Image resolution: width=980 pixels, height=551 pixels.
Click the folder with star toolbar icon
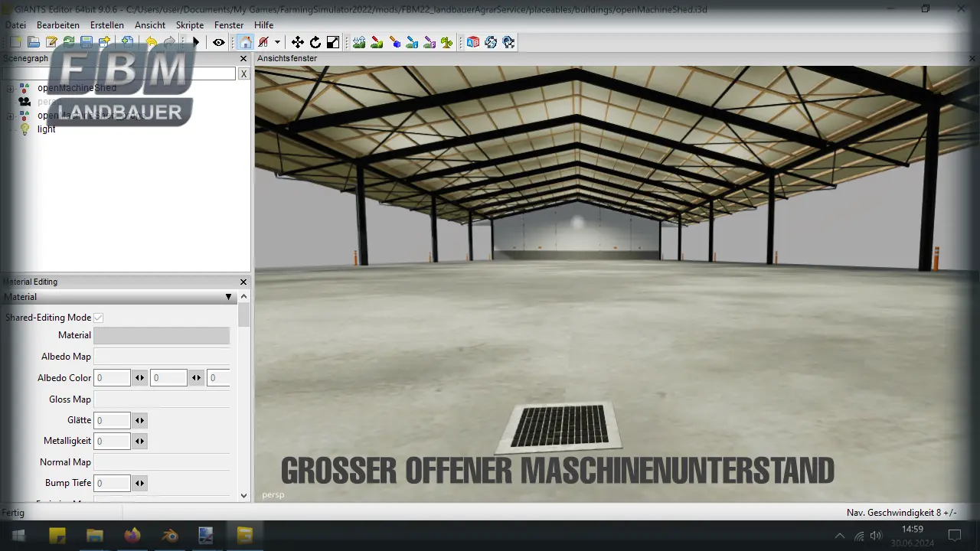tap(104, 42)
